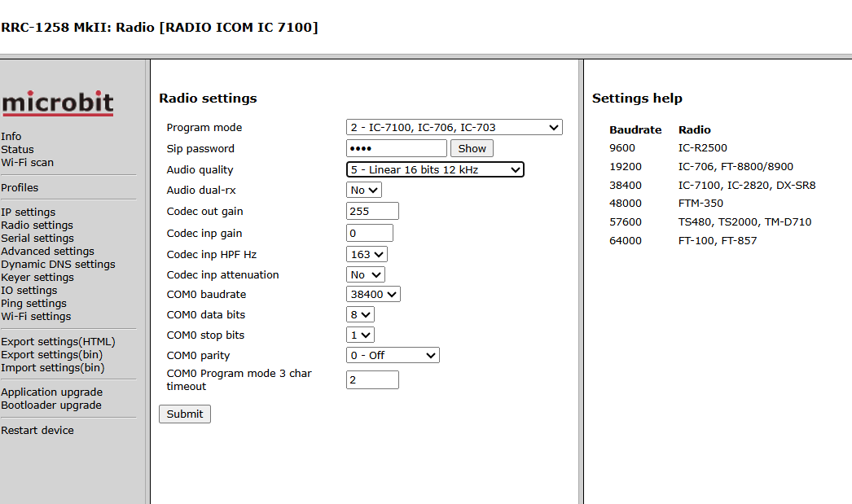Open the Program mode dropdown

[x=454, y=127]
